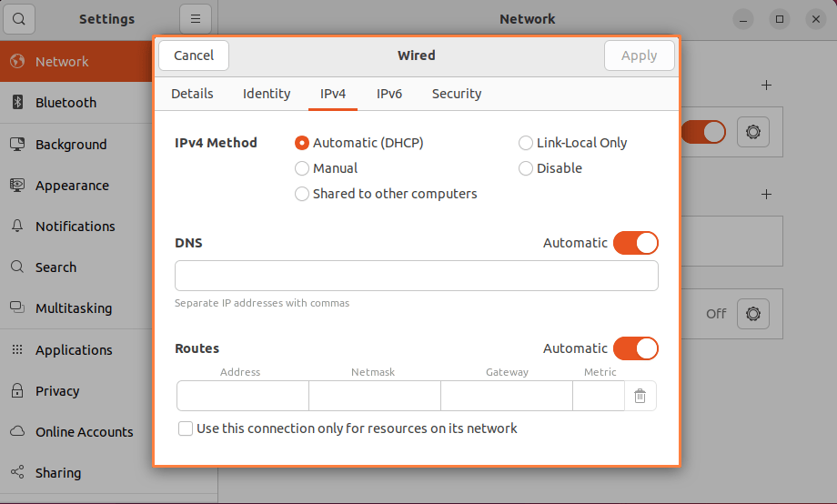Viewport: 837px width, 504px height.
Task: Open Online Accounts settings
Action: pyautogui.click(x=76, y=432)
